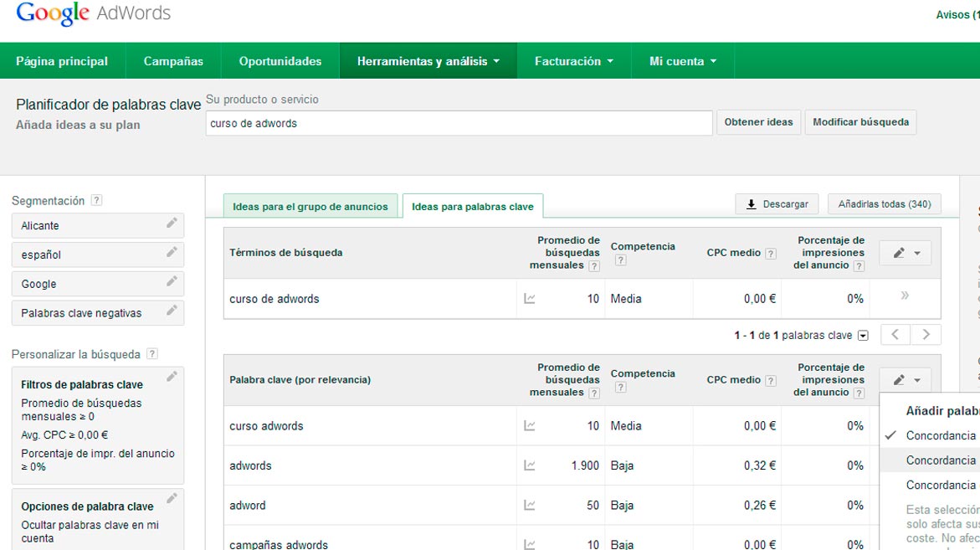Open Herramientas y análisis dropdown menu
Image resolution: width=980 pixels, height=550 pixels.
pos(428,61)
